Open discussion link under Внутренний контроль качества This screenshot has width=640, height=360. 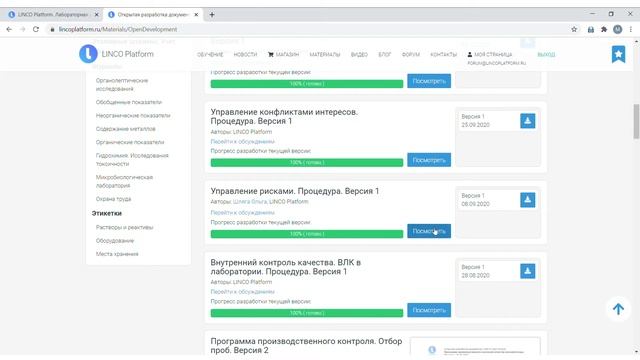click(242, 292)
